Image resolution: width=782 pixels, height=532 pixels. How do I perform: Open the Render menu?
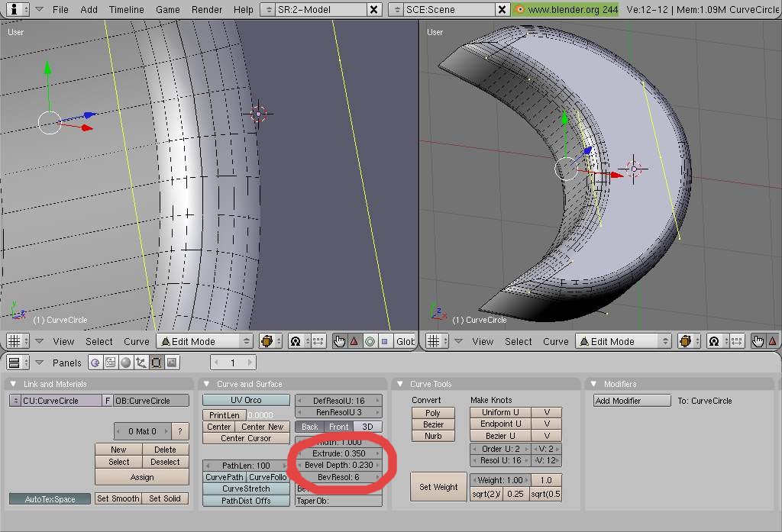pos(208,9)
